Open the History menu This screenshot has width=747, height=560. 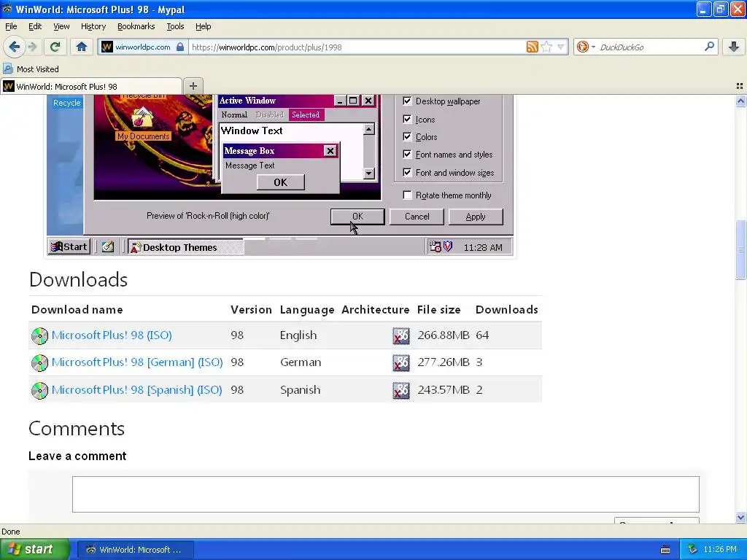click(93, 26)
